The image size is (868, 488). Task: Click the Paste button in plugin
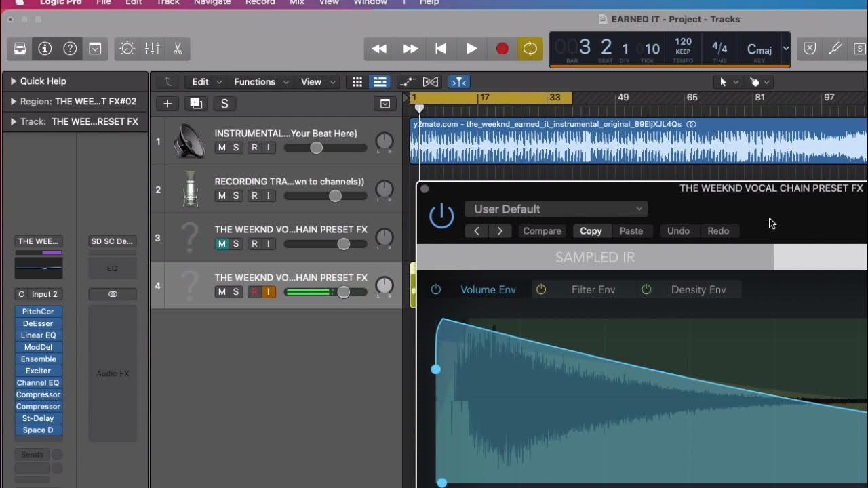click(x=631, y=231)
